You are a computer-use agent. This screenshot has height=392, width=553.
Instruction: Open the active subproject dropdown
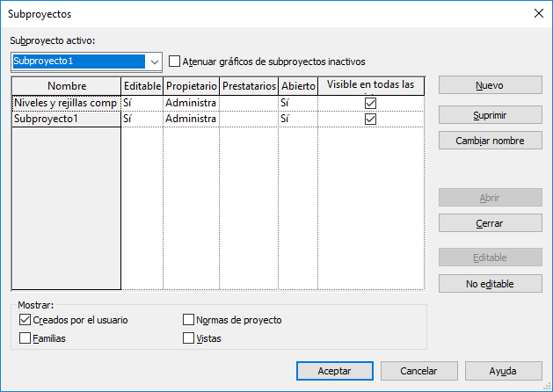point(155,62)
